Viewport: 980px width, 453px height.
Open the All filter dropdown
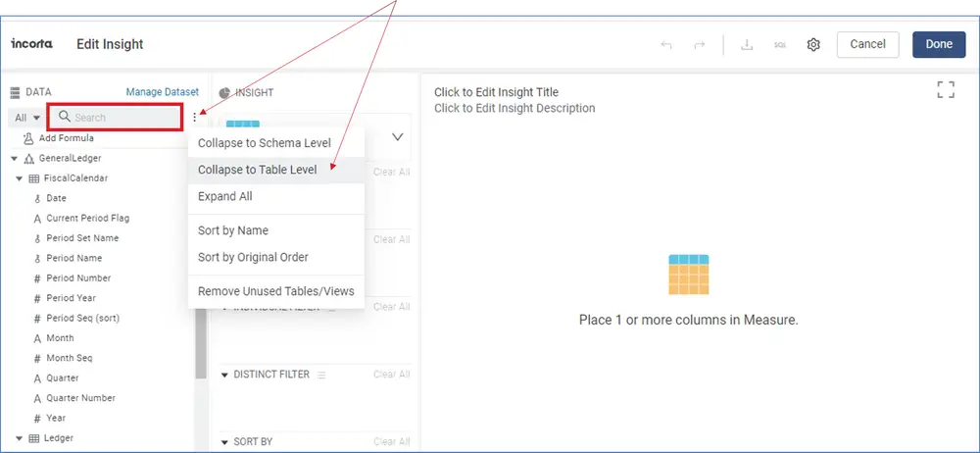point(27,118)
